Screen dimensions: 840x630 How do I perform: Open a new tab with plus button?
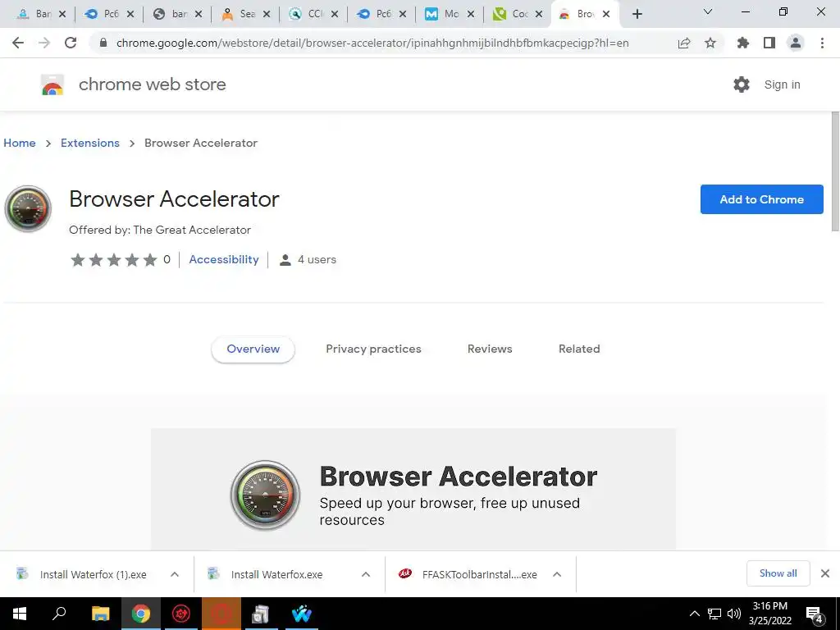tap(637, 14)
